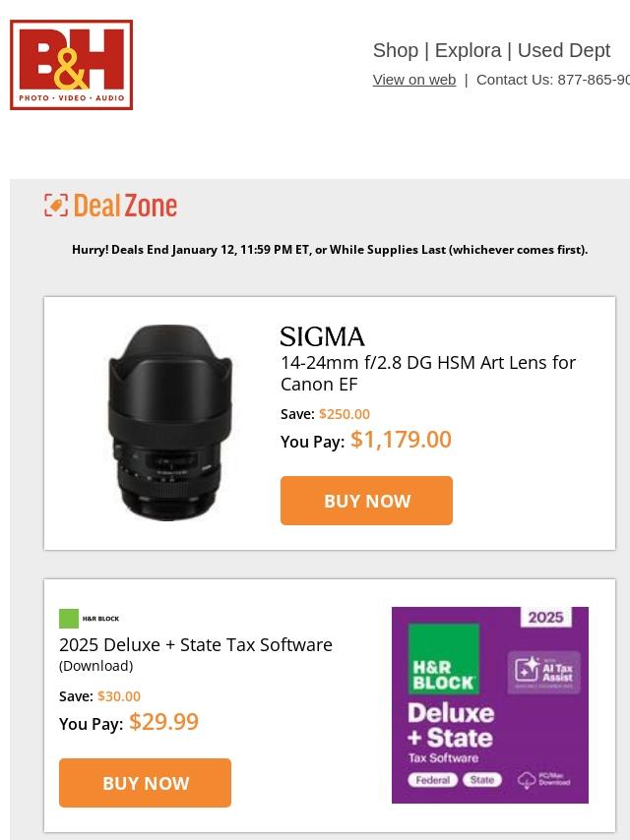Click the Deal Zone tag icon
Viewport: 630px width, 840px height.
click(56, 206)
